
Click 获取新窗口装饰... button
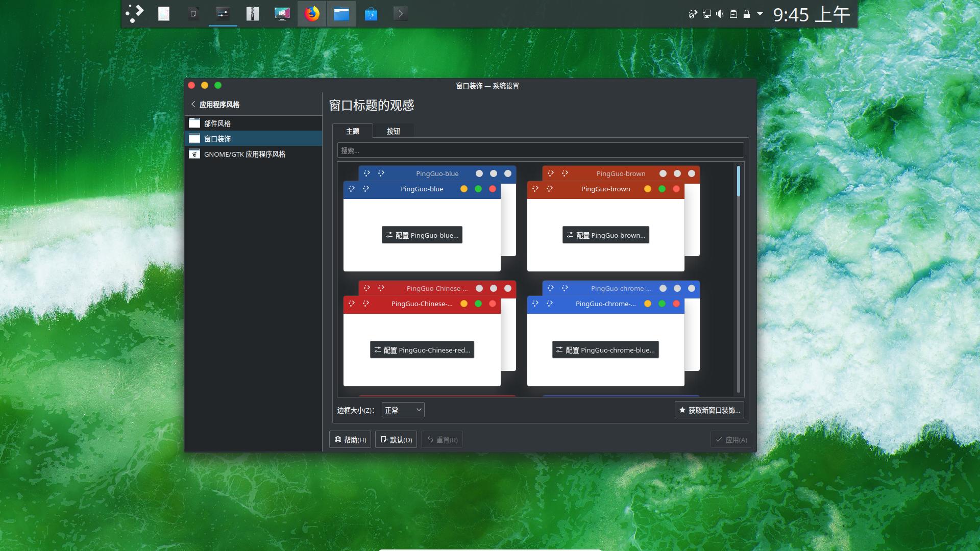pyautogui.click(x=709, y=410)
